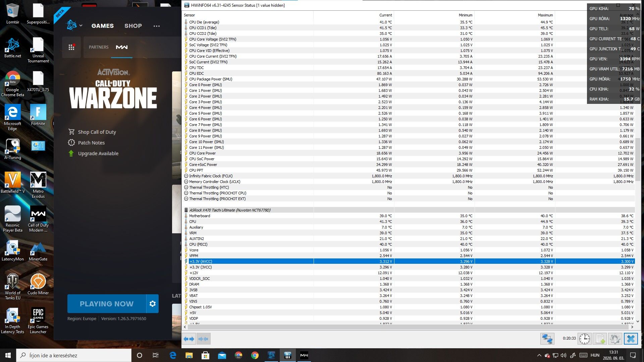This screenshot has width=644, height=362.
Task: Click the HWiNFO expand columns arrows button
Action: 189,339
